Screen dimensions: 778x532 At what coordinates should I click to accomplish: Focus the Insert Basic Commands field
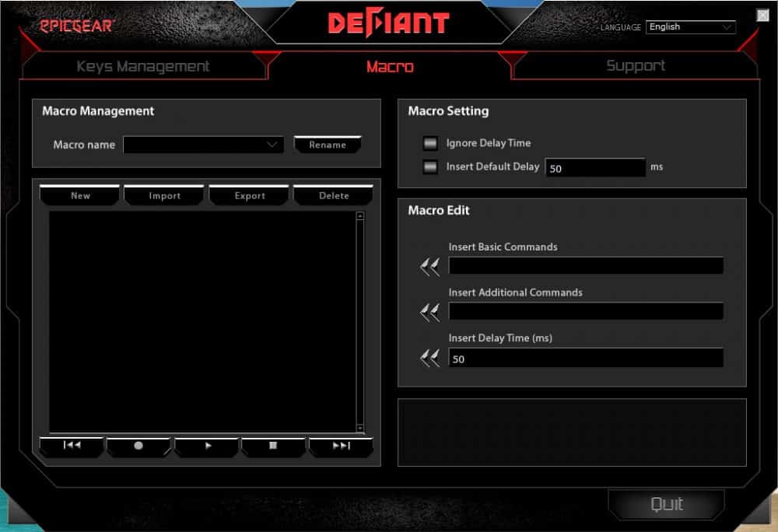pos(586,266)
